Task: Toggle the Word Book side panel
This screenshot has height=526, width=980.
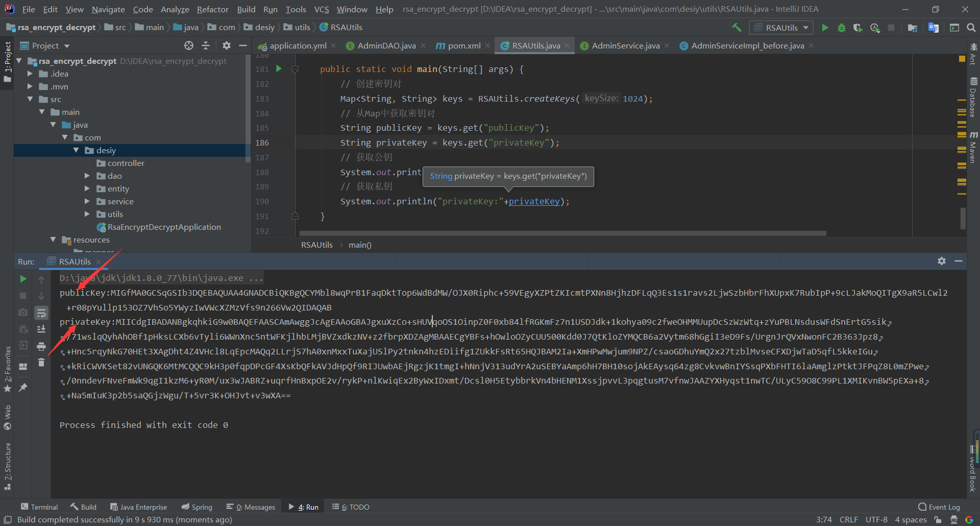Action: click(973, 468)
